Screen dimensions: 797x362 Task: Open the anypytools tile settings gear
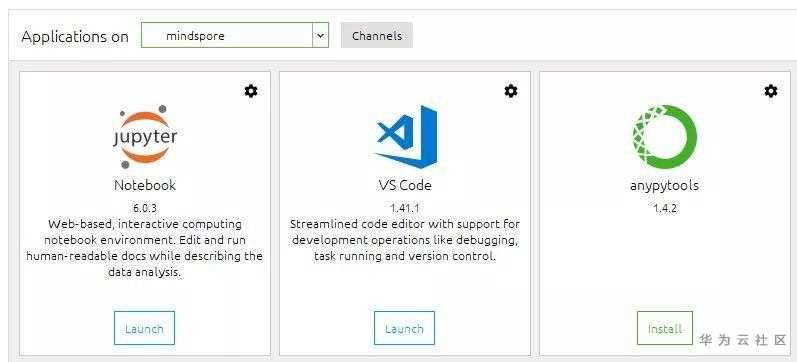[x=771, y=91]
